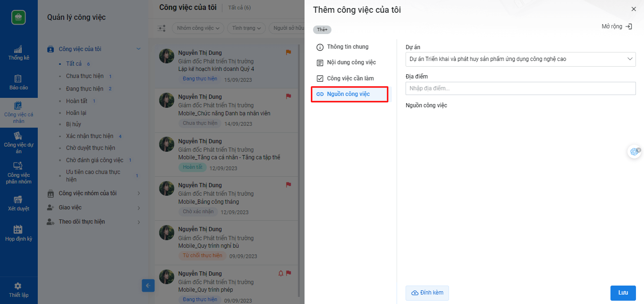644x304 pixels.
Task: Click the orange flag on Lập kế hoạch task
Action: 288,52
